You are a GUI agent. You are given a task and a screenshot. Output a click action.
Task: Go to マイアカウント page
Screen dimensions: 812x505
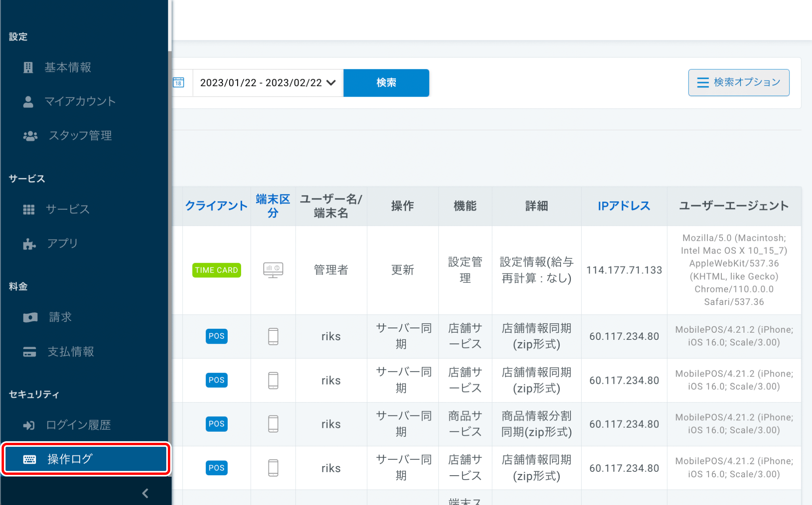click(x=80, y=101)
